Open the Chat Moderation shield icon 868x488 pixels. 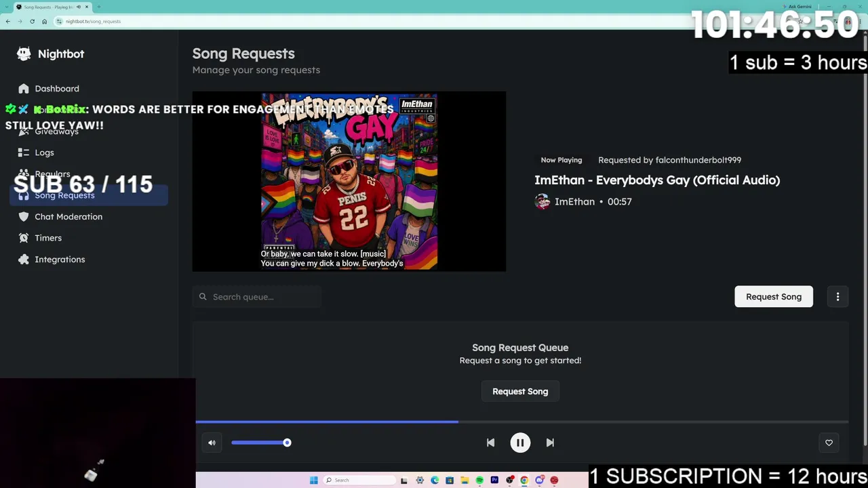[24, 217]
